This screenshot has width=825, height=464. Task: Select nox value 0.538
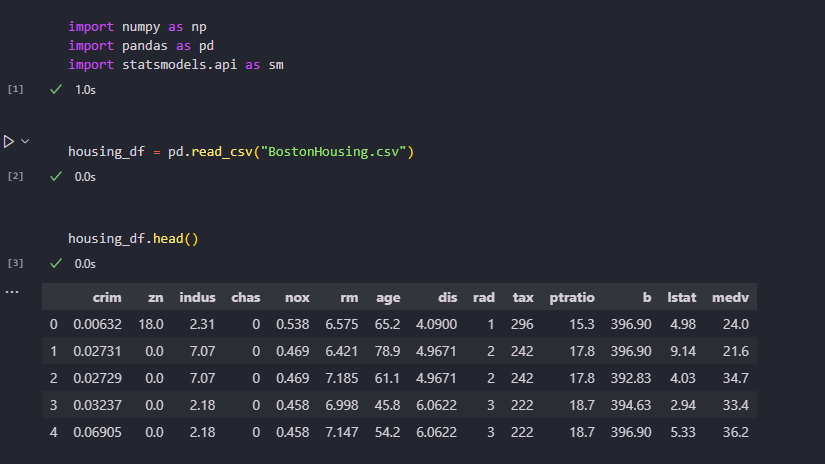coord(293,325)
